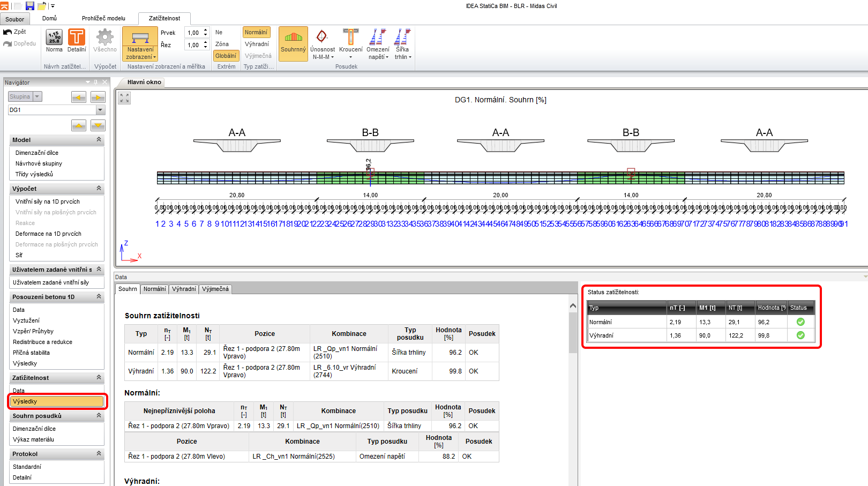This screenshot has height=486, width=868.
Task: Toggle the Výhradní load type
Action: click(x=257, y=44)
